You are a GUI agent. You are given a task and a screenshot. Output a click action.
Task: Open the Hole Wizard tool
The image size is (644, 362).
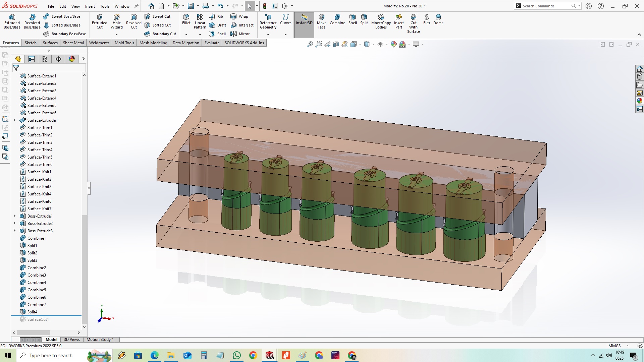pos(117,21)
